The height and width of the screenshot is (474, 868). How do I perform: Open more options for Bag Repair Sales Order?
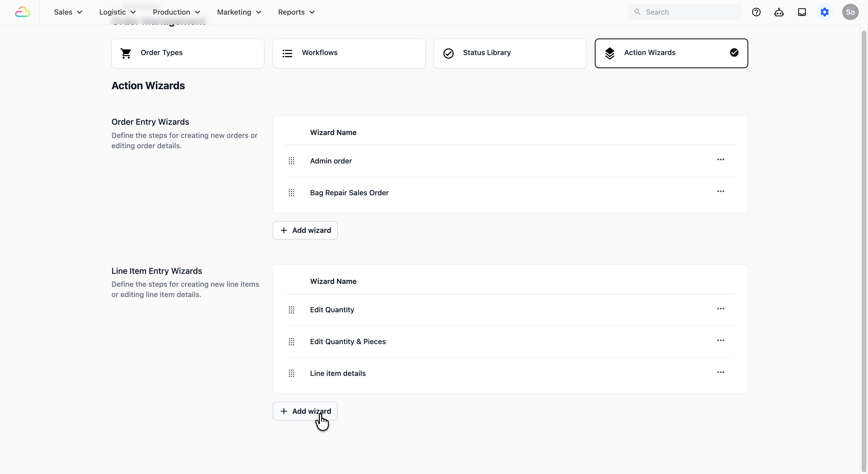tap(720, 191)
